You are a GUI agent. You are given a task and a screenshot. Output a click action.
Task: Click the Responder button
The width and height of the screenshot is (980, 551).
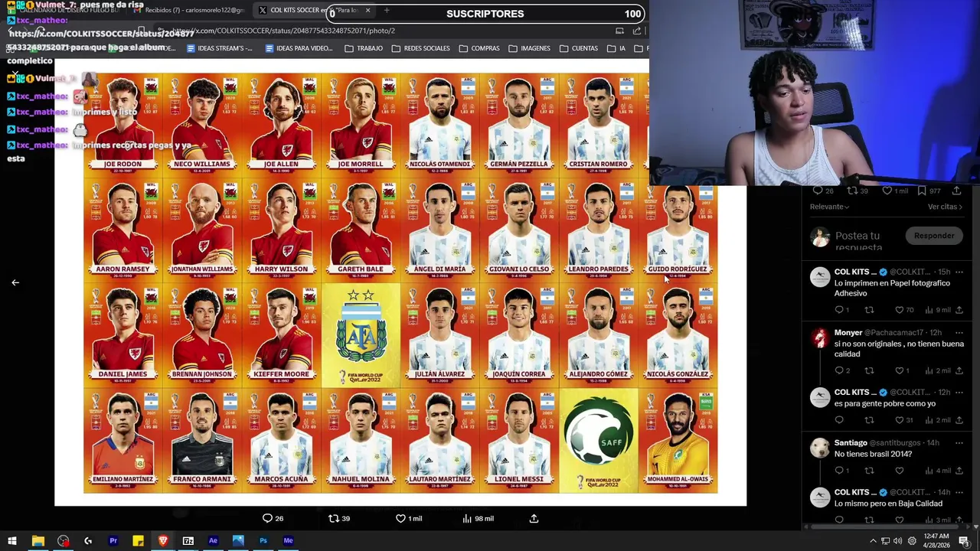(x=934, y=236)
